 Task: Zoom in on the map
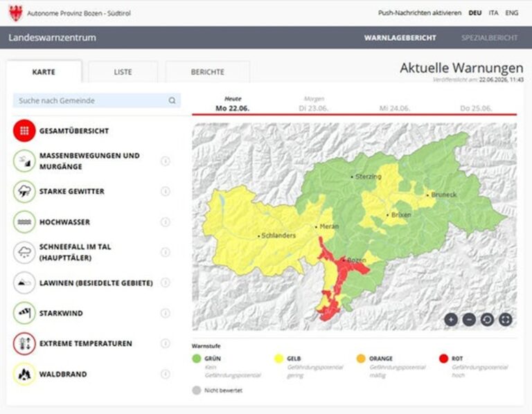click(x=451, y=319)
